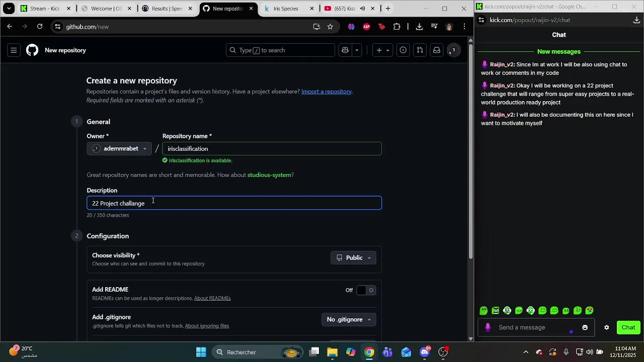Click the download icon in Kick popout window

pos(636,20)
